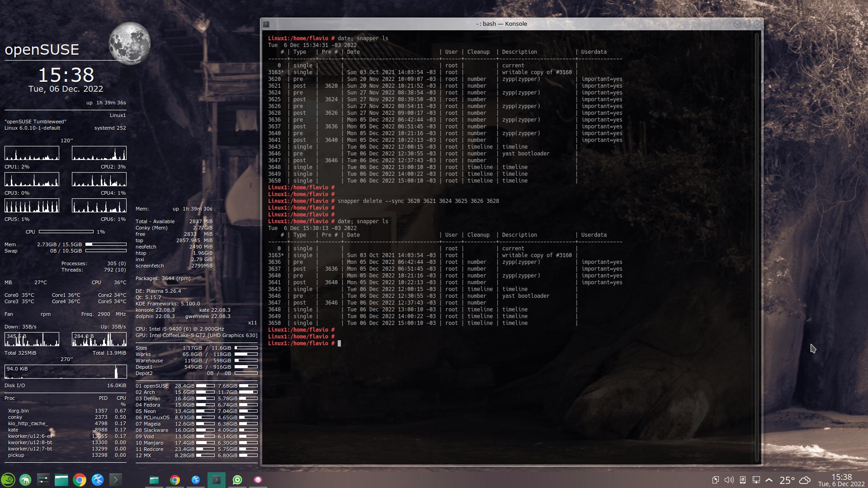Launch Konsole from the quick launcher
This screenshot has height=488, width=868.
[115, 480]
